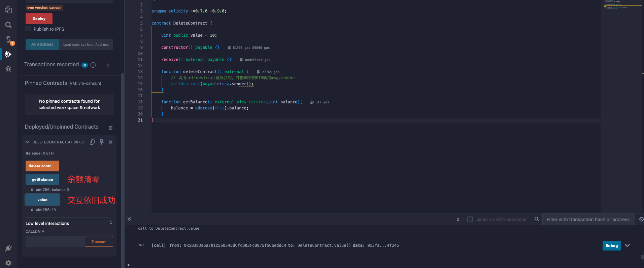The height and width of the screenshot is (268, 644).
Task: Focus the Load contract from Address field
Action: click(x=86, y=44)
